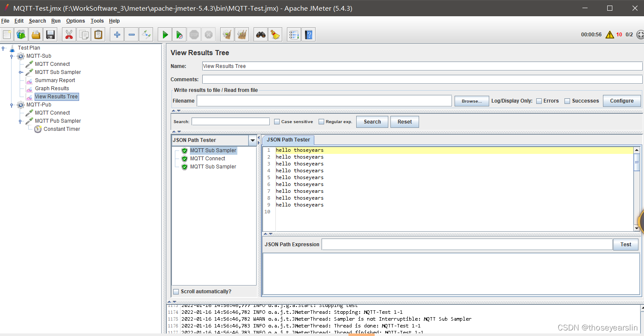
Task: Collapse the MQTT-Pub tree handle
Action: (12, 105)
